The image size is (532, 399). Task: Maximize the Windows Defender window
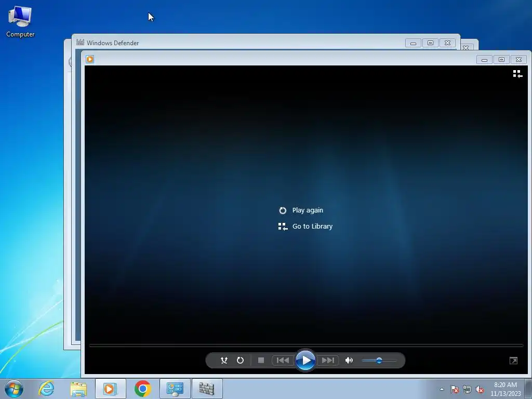430,43
